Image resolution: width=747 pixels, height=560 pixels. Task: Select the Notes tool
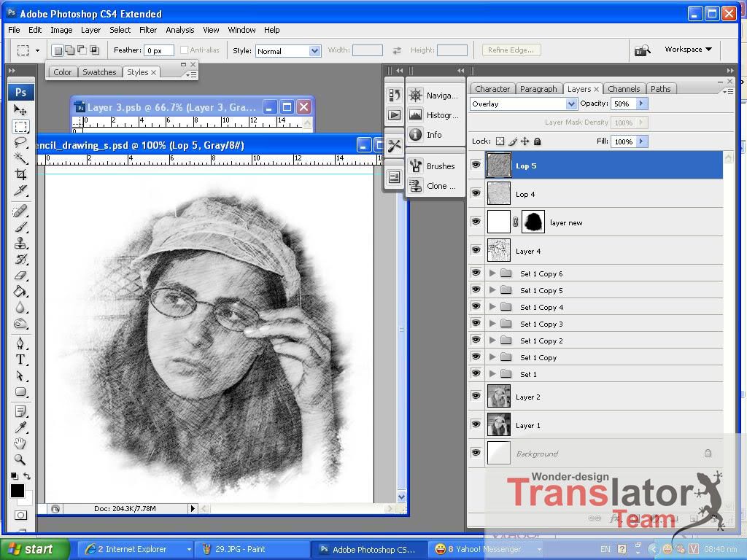[x=20, y=411]
